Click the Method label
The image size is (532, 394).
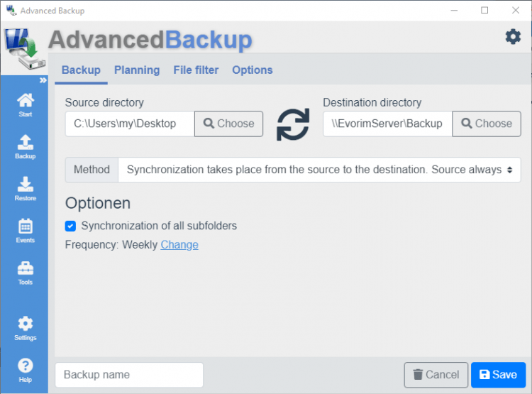[92, 170]
